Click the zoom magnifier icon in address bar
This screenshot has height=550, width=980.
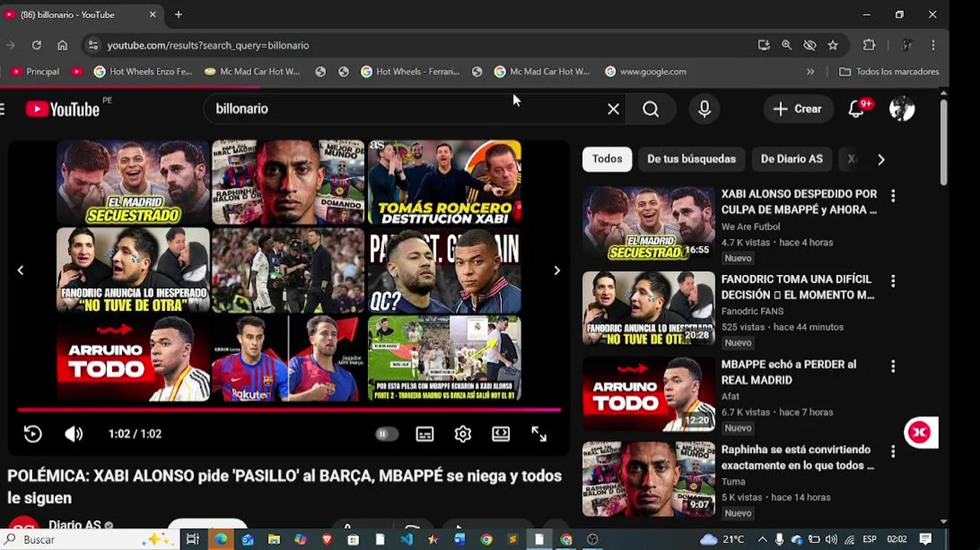[786, 45]
